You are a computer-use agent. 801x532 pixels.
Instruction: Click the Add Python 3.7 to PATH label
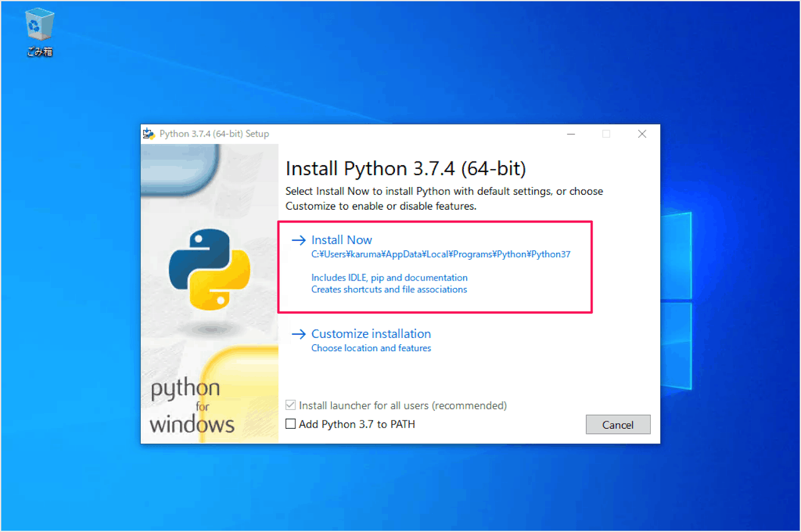(x=357, y=424)
